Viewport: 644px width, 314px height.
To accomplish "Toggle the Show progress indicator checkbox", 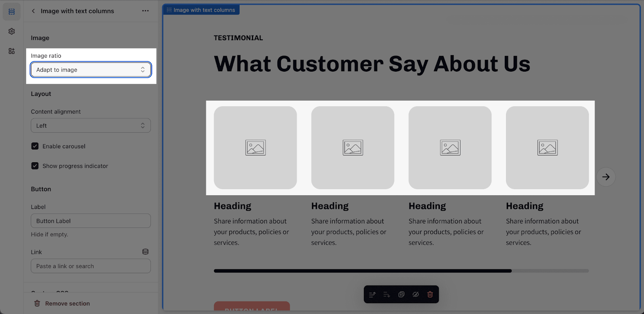I will coord(35,166).
